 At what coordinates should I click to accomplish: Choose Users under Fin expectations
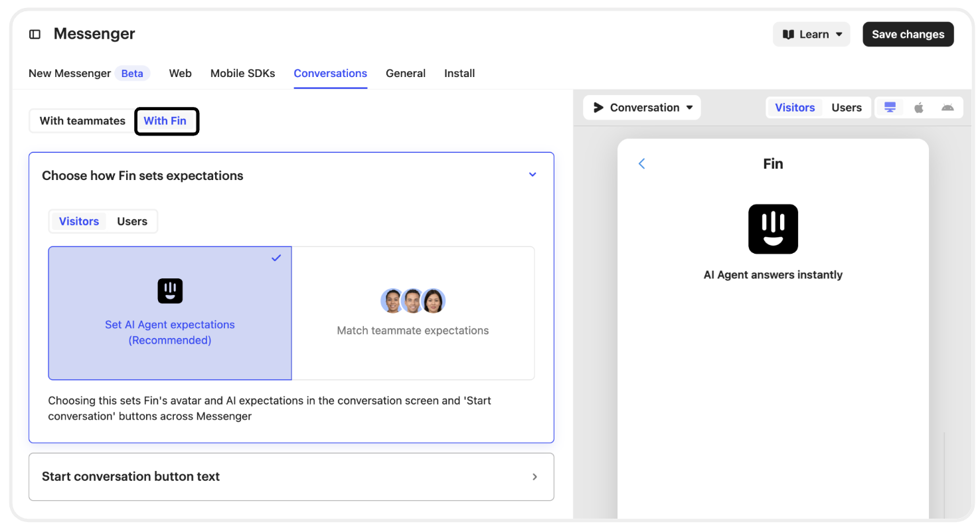tap(132, 221)
